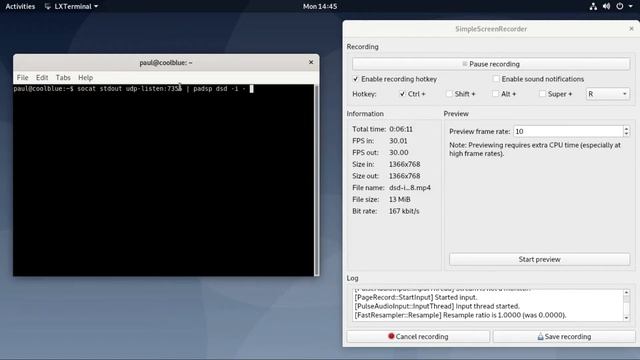Open the Activities overview
Image resolution: width=640 pixels, height=360 pixels.
pyautogui.click(x=20, y=6)
